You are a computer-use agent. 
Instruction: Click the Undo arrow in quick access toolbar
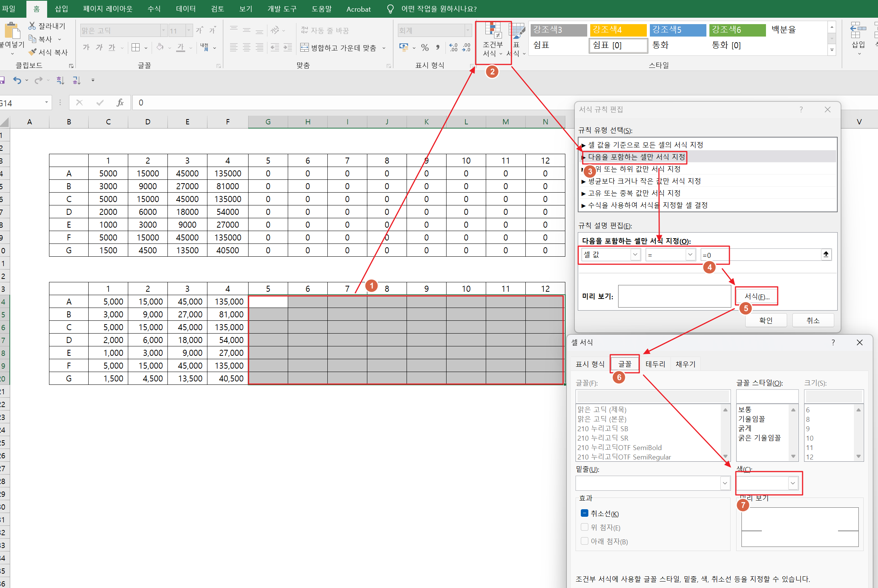click(17, 80)
